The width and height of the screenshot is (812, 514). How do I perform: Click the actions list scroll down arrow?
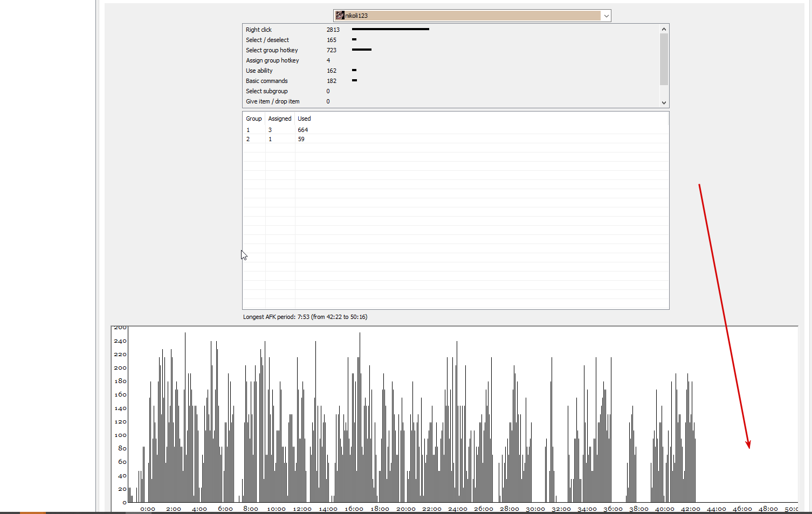point(664,102)
